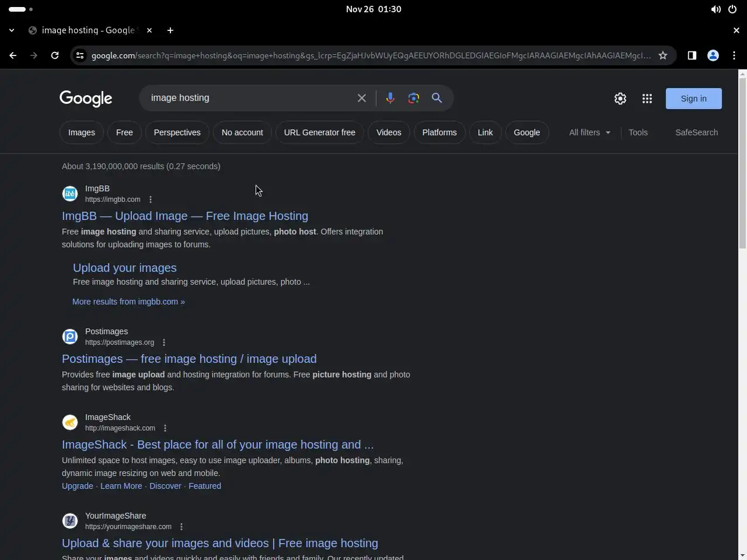Viewport: 747px width, 560px height.
Task: Close the image hosting tab
Action: click(149, 30)
